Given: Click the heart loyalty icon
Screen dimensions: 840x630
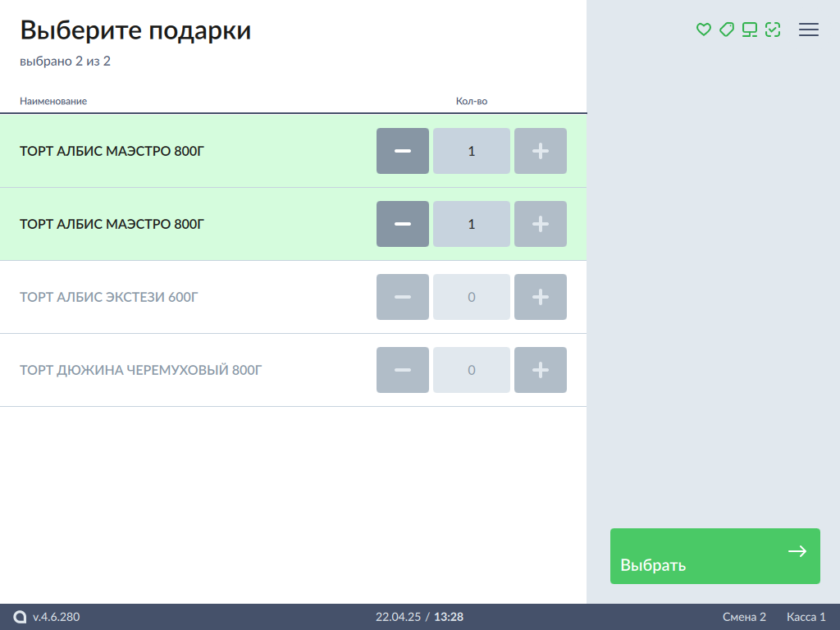Looking at the screenshot, I should [703, 30].
